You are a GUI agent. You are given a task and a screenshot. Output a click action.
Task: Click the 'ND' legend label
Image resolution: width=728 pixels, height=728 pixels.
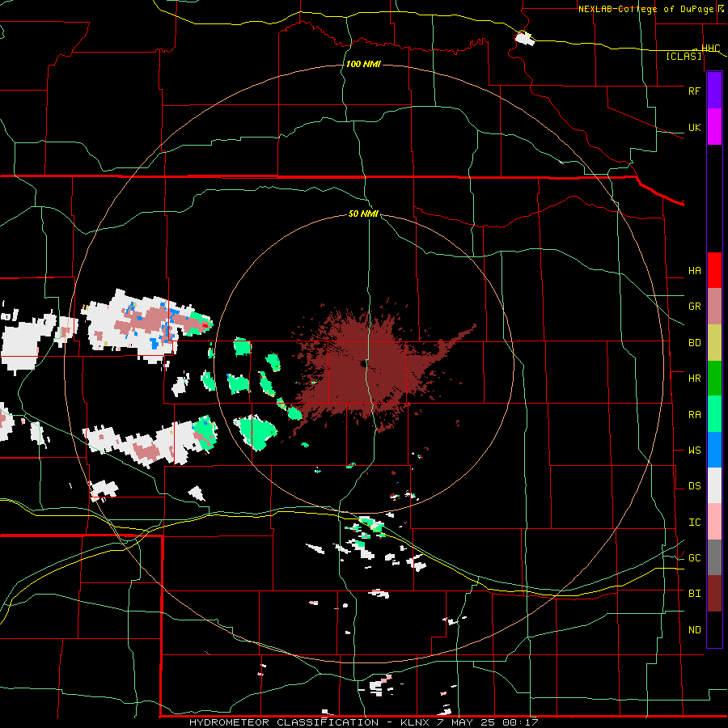(x=694, y=630)
